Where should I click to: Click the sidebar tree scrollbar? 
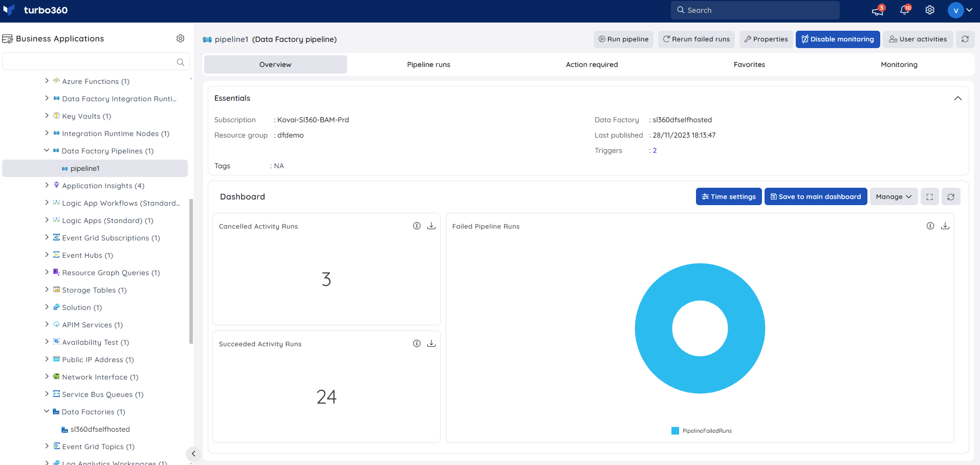point(191,271)
